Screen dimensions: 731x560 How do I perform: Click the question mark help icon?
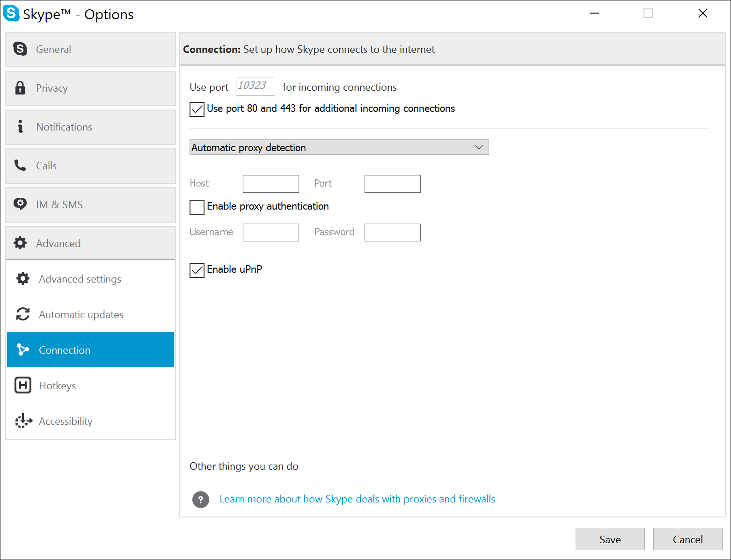tap(201, 499)
